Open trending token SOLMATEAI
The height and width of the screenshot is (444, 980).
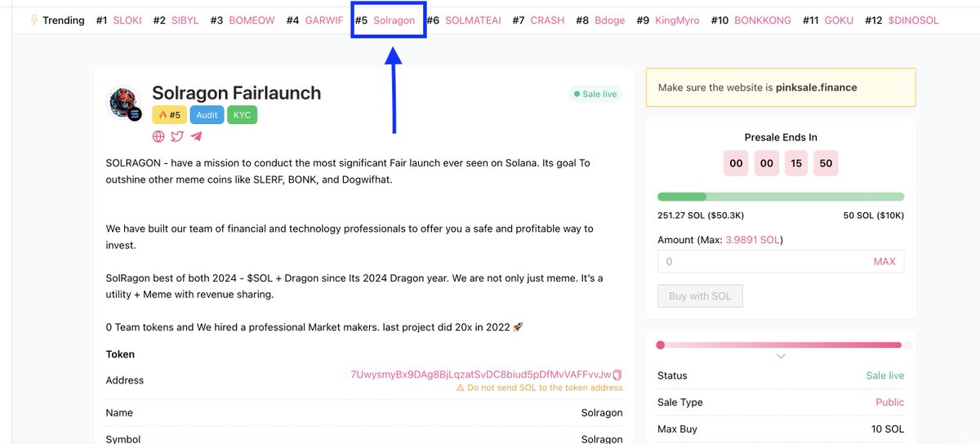474,20
